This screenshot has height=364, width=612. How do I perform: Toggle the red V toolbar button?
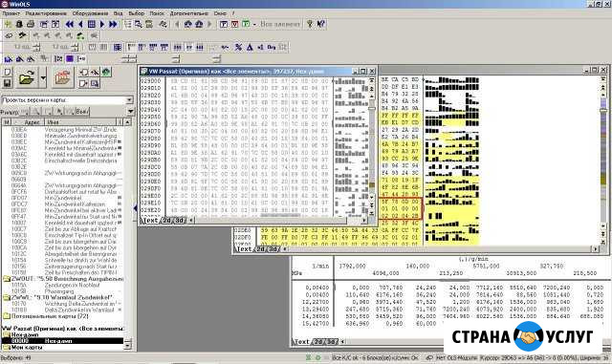234,24
